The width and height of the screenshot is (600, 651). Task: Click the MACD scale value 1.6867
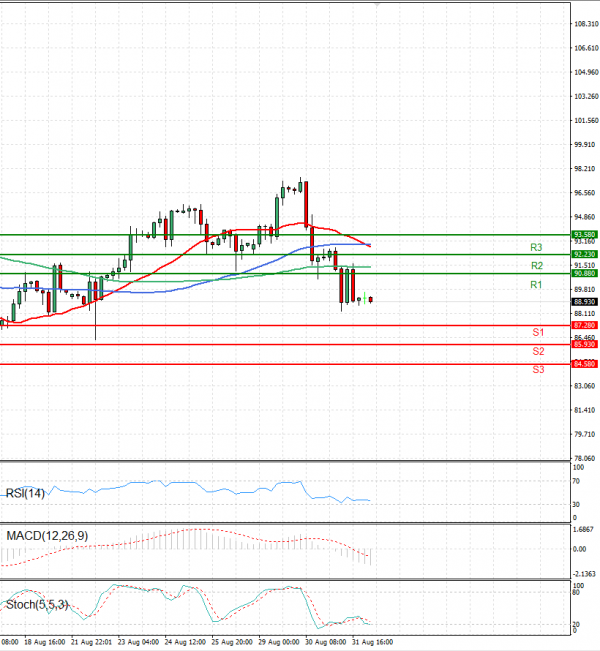[x=585, y=529]
